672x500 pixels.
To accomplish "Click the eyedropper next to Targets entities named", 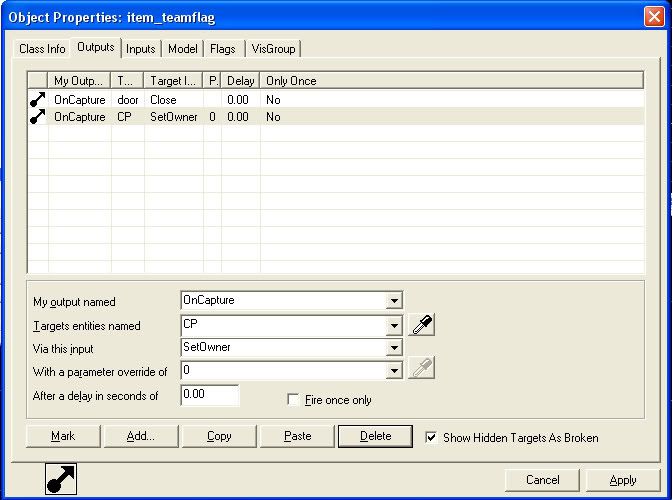I will [x=423, y=325].
